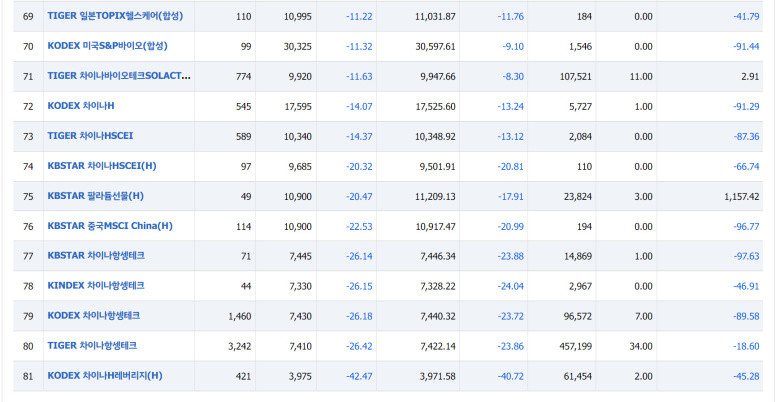The width and height of the screenshot is (780, 402).
Task: Open TIGER 일본TOPIX헬스케어(합성) link
Action: tap(115, 16)
